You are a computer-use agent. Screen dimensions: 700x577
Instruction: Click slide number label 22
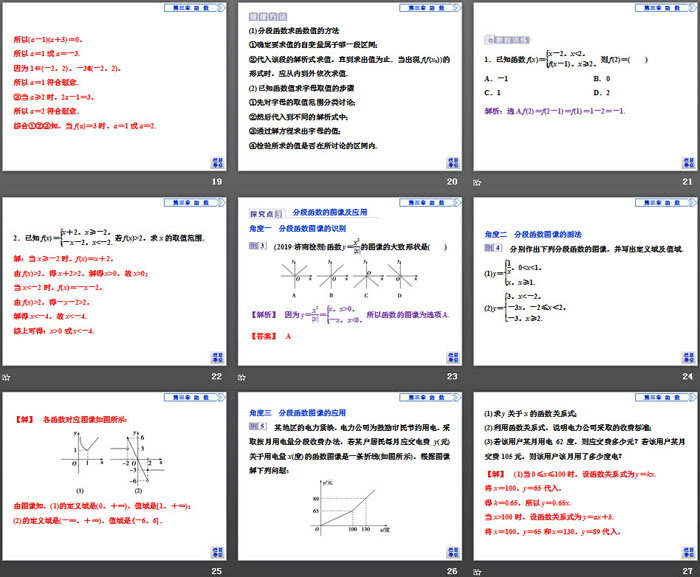pyautogui.click(x=217, y=376)
